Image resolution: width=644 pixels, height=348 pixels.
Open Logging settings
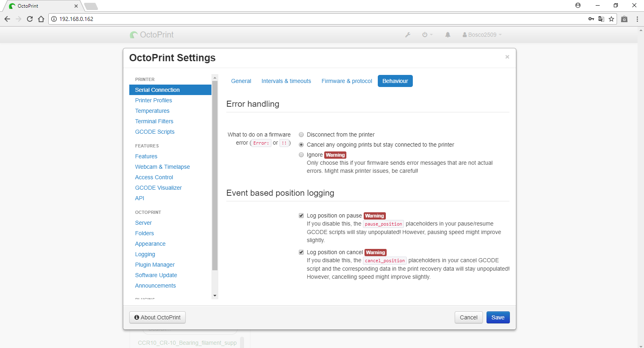tap(170, 254)
